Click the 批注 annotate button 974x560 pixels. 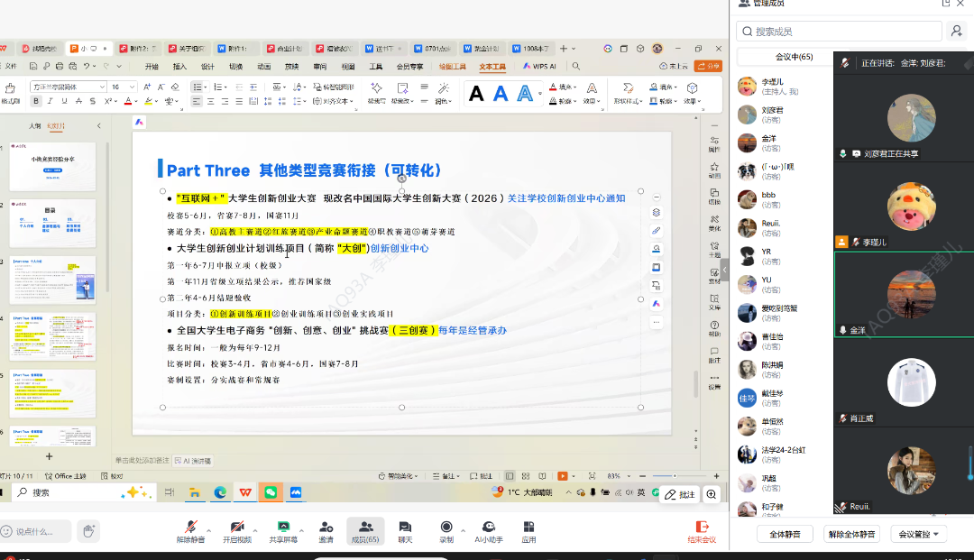pos(680,494)
